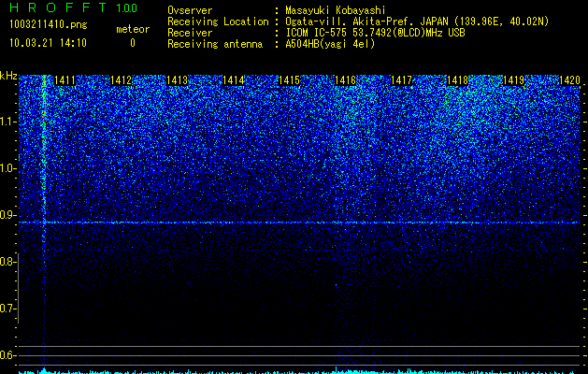Click the 1411 time marker
This screenshot has height=374, width=588.
pos(65,80)
